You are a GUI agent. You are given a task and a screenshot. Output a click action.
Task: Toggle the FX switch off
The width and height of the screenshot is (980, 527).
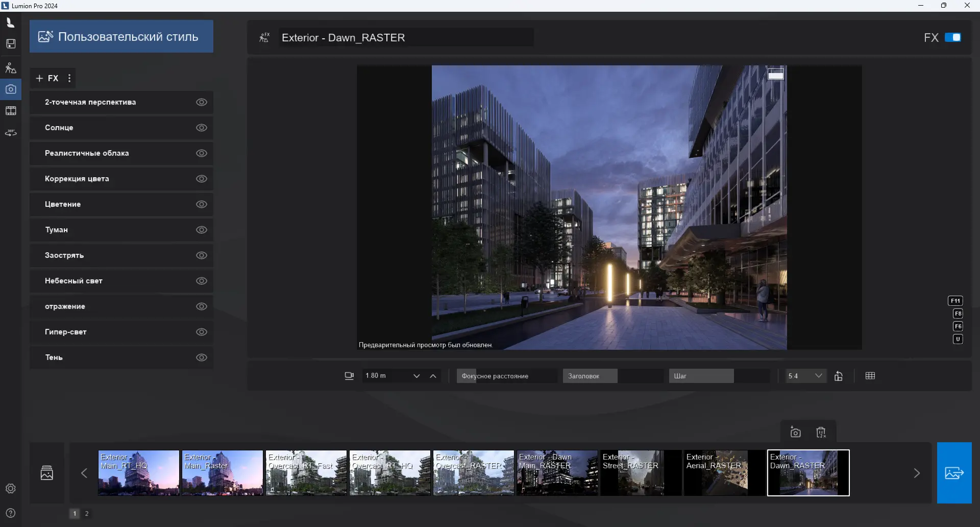(952, 37)
